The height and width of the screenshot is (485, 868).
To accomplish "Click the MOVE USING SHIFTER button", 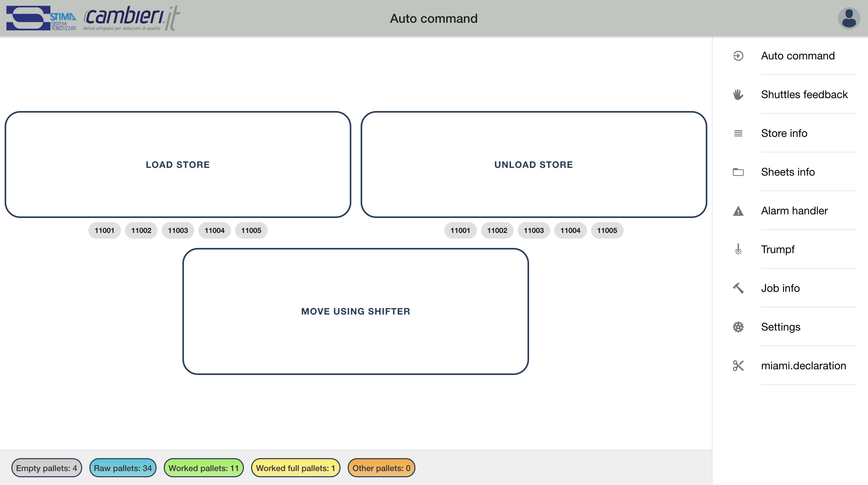I will coord(355,311).
